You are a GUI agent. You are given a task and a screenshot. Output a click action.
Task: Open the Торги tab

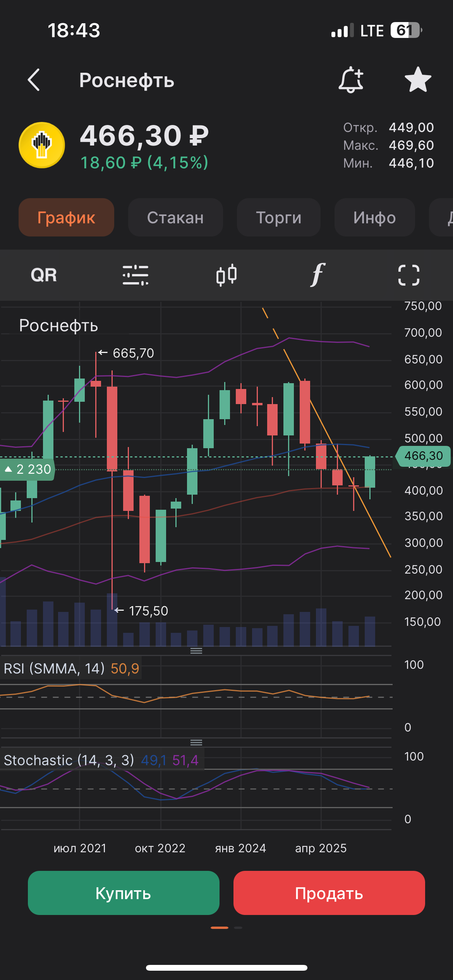click(x=279, y=218)
